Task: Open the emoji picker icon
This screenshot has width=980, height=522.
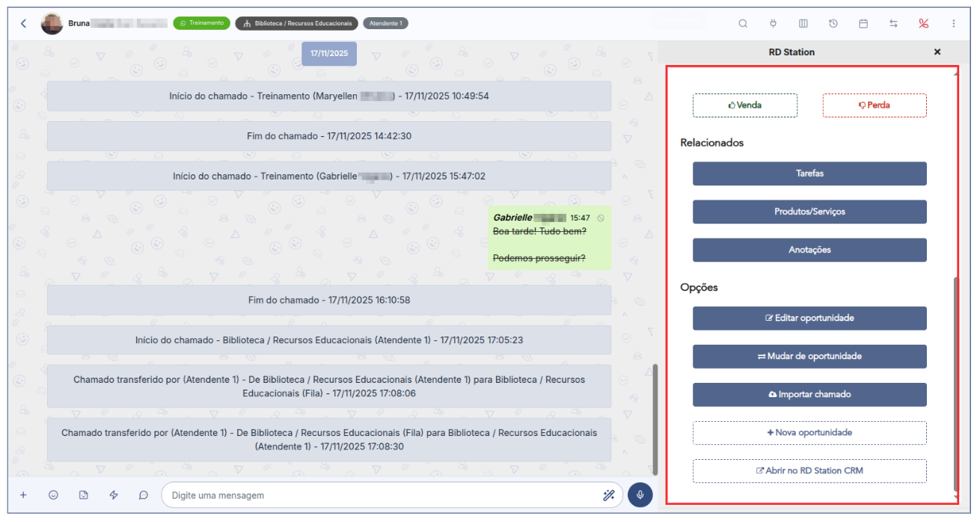Action: point(53,495)
